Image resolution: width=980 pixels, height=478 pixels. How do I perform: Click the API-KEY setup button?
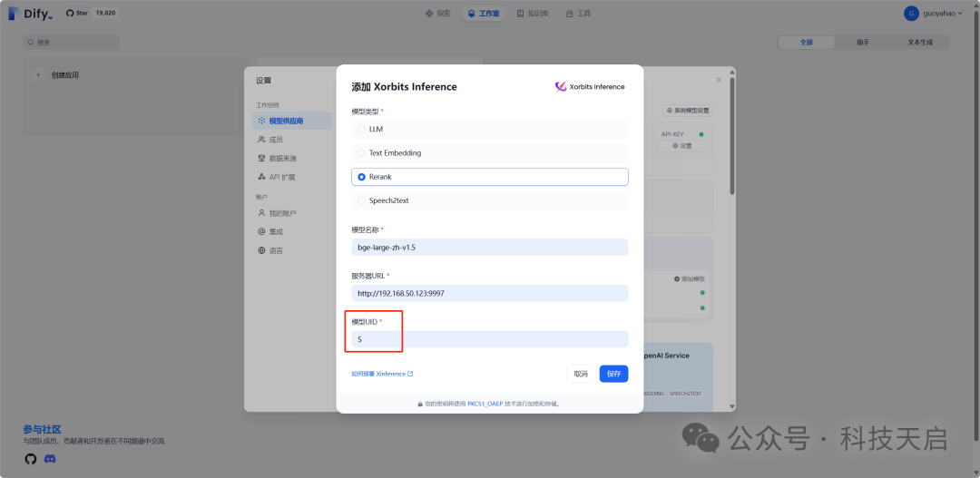point(681,146)
